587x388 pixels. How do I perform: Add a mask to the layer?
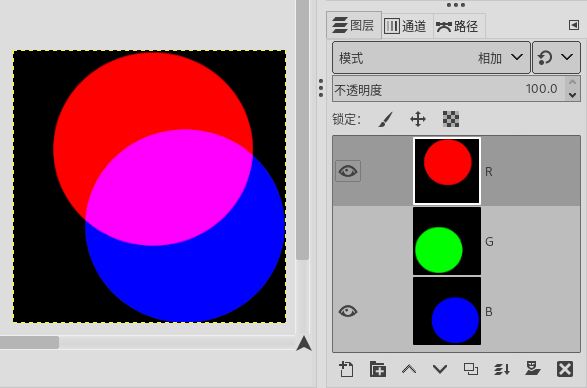point(533,369)
